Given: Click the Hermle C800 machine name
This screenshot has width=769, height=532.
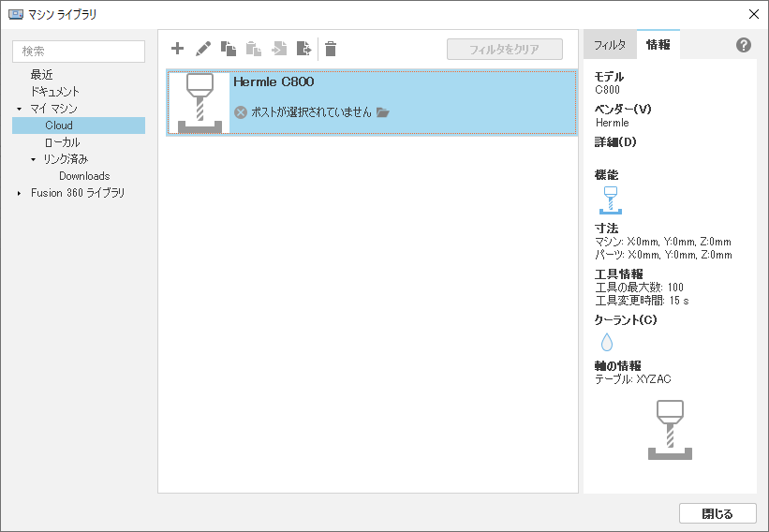Looking at the screenshot, I should tap(274, 81).
